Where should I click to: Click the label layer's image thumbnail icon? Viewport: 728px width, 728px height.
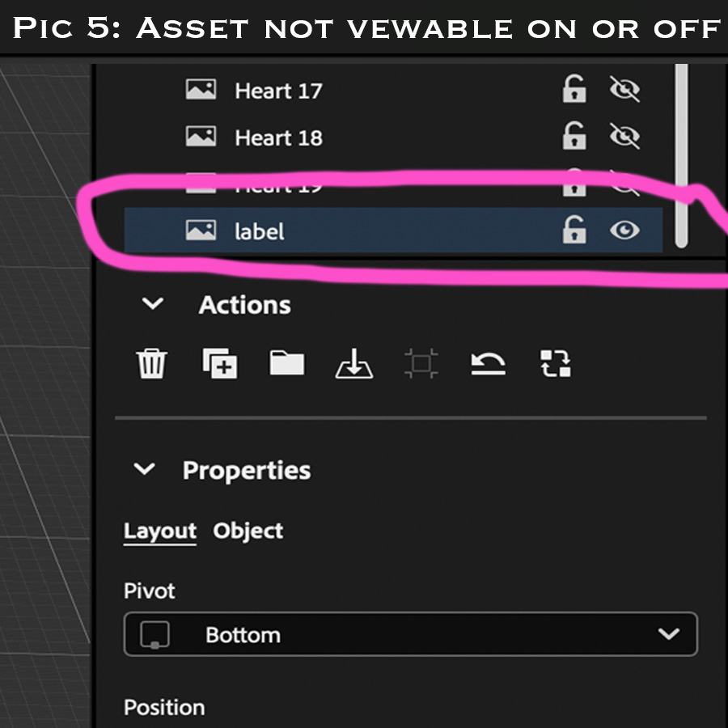pos(201,231)
